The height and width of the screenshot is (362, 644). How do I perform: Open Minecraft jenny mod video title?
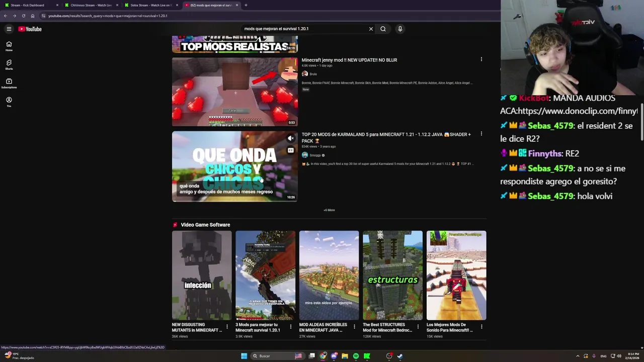(x=349, y=60)
